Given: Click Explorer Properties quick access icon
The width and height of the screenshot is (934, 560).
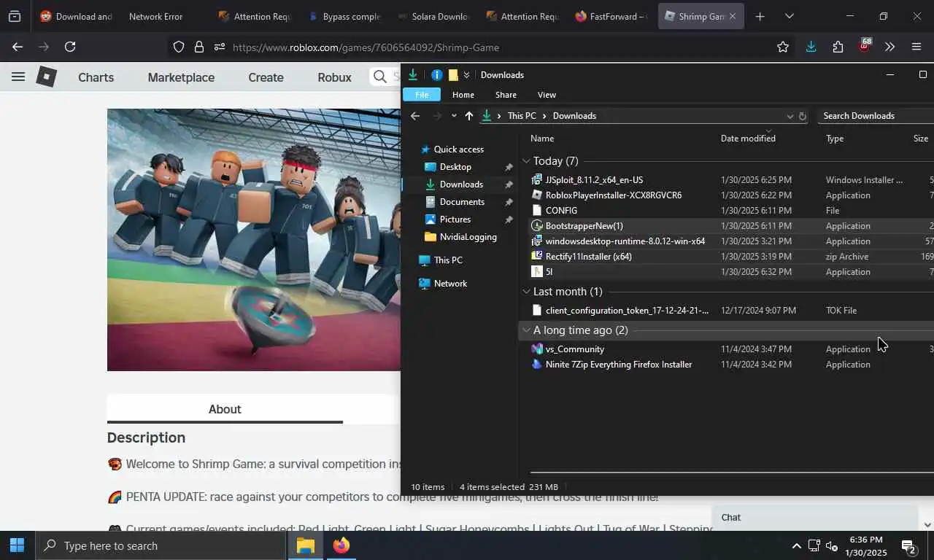Looking at the screenshot, I should [x=436, y=74].
